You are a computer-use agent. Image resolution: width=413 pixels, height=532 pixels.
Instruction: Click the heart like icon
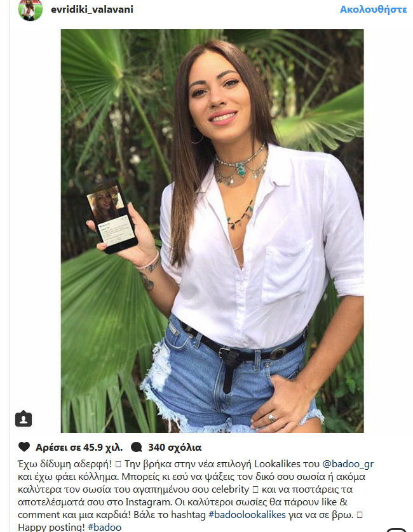click(24, 446)
